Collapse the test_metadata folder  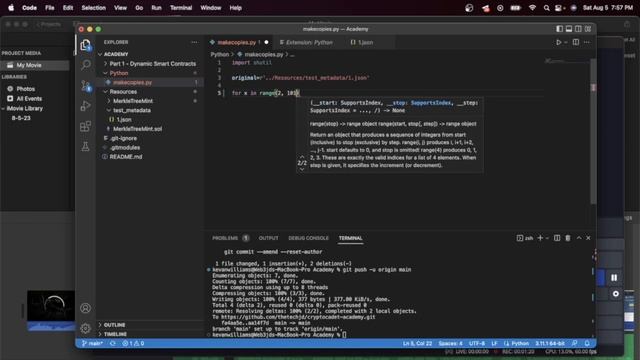[x=131, y=110]
